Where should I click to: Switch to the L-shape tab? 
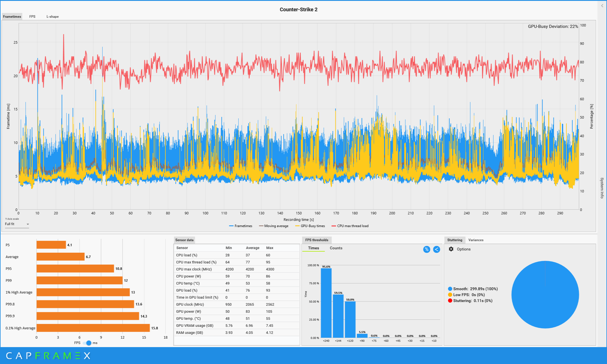click(52, 17)
